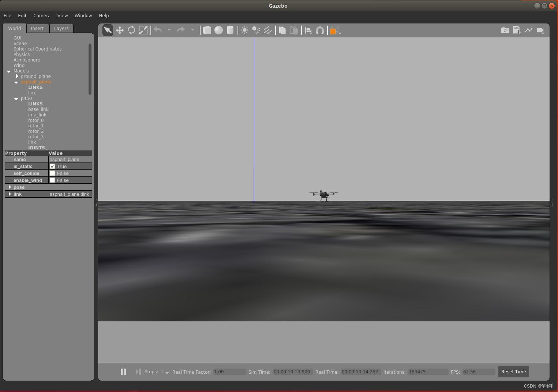
Task: Select base_link under p450
Action: [38, 109]
